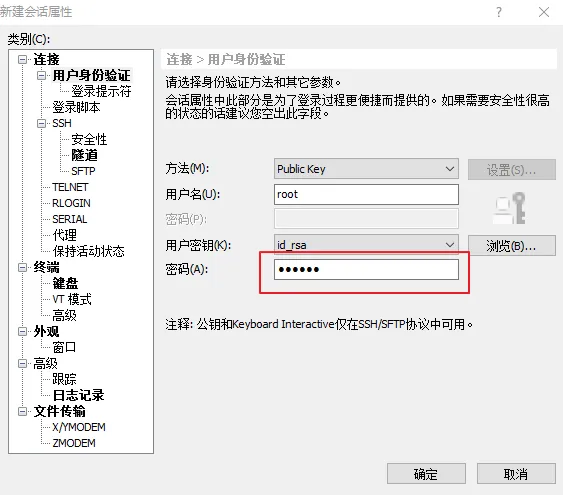This screenshot has height=495, width=563.
Task: Open SFTP settings under SSH
Action: pos(83,171)
